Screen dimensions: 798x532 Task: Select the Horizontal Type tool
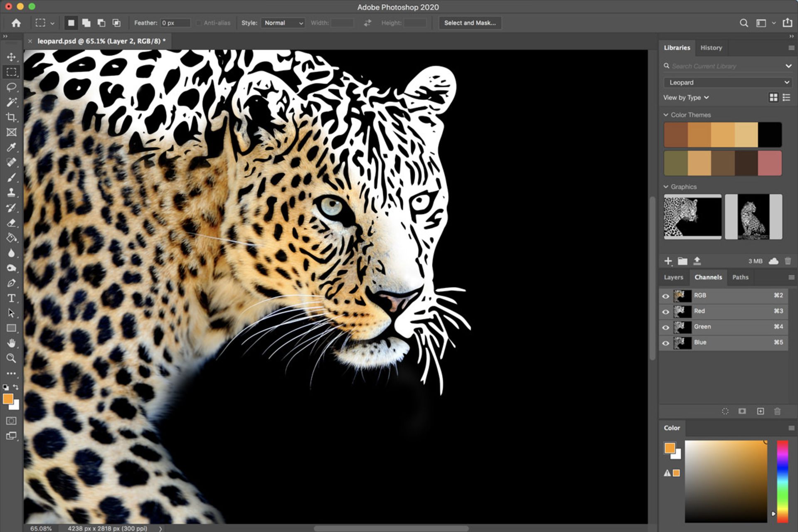click(x=11, y=298)
